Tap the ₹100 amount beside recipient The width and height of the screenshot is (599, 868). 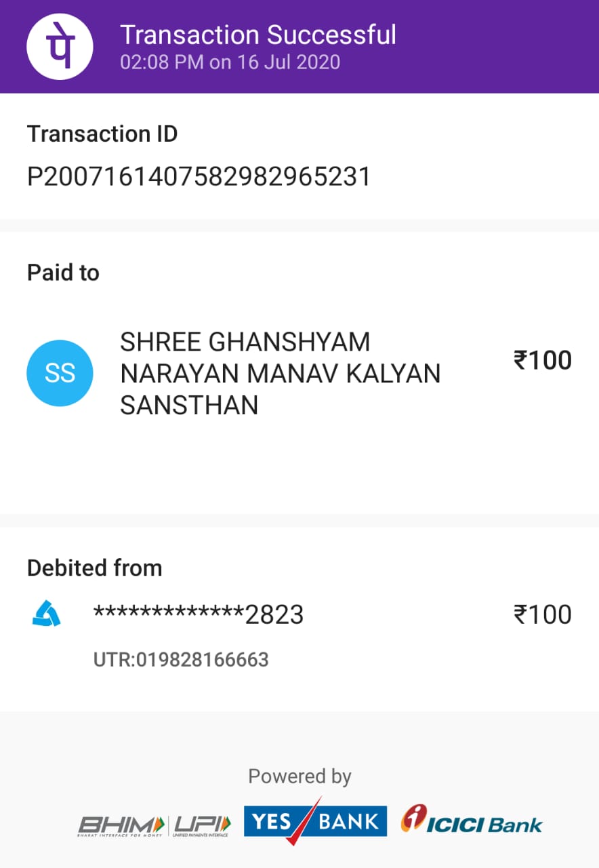click(542, 360)
